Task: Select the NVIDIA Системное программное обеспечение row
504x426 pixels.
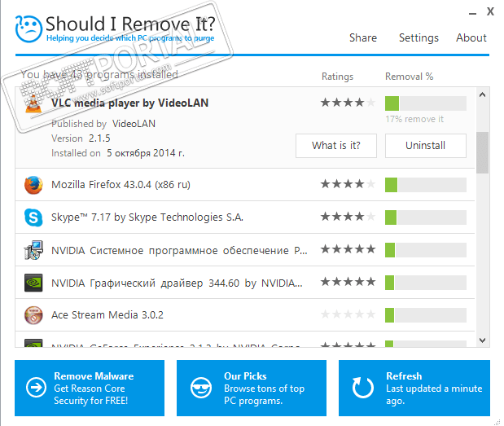Action: pos(245,250)
